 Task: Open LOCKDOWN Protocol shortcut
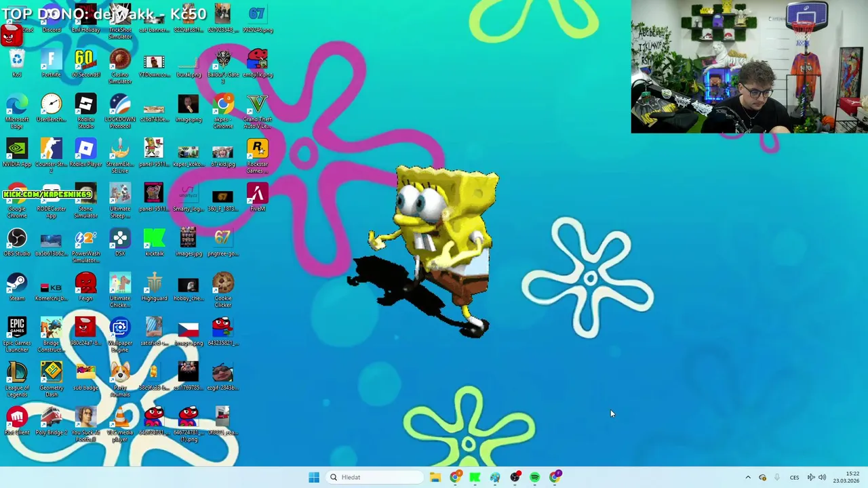[x=120, y=112]
